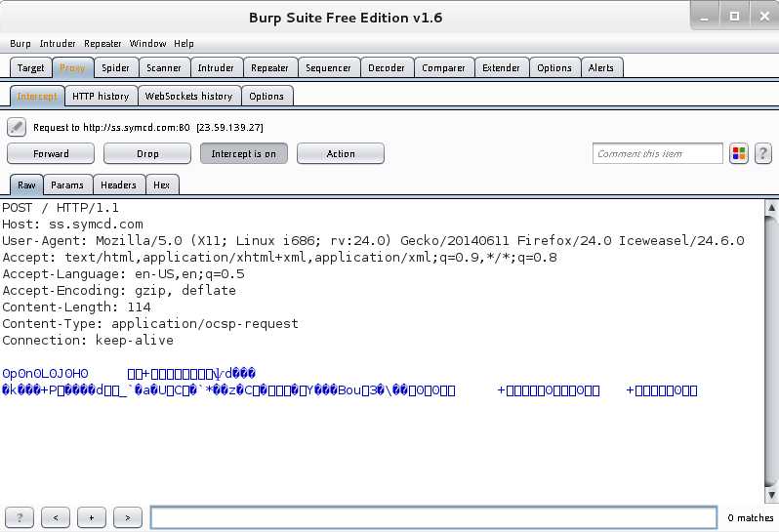
Task: Switch to the Comparer tab
Action: (443, 67)
